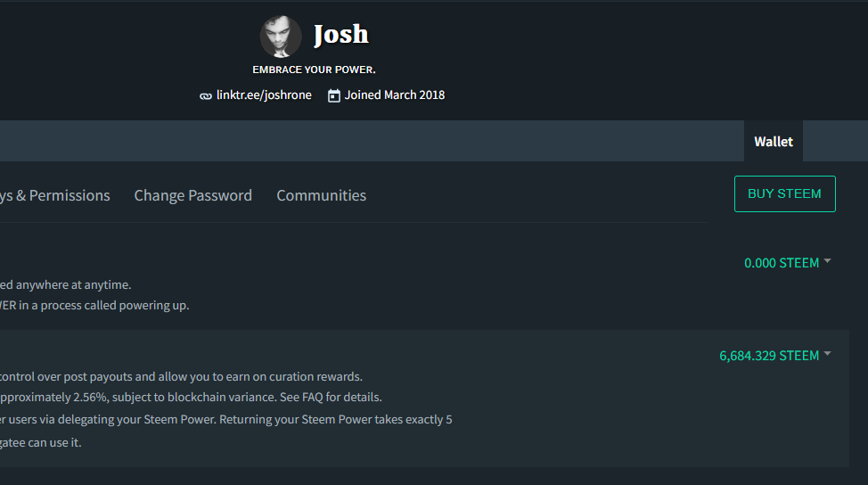Screen dimensions: 868x485
Task: Click the "Josh" profile name heading
Action: coord(340,35)
